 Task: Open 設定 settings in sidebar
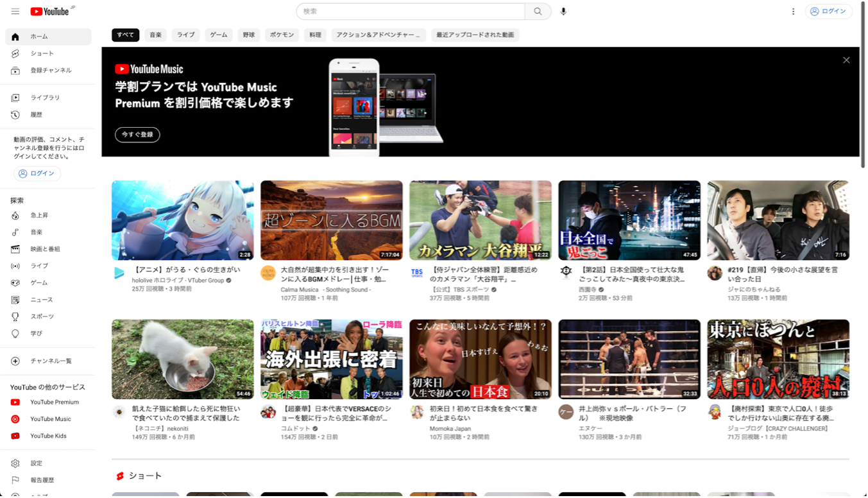point(36,463)
